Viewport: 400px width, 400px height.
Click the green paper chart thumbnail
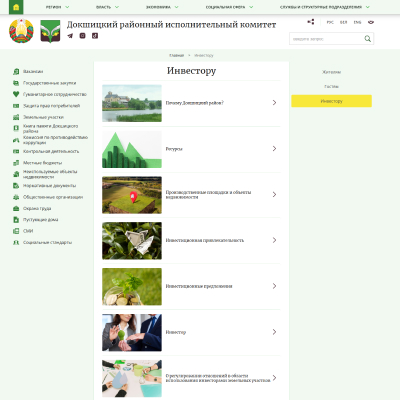pos(132,149)
